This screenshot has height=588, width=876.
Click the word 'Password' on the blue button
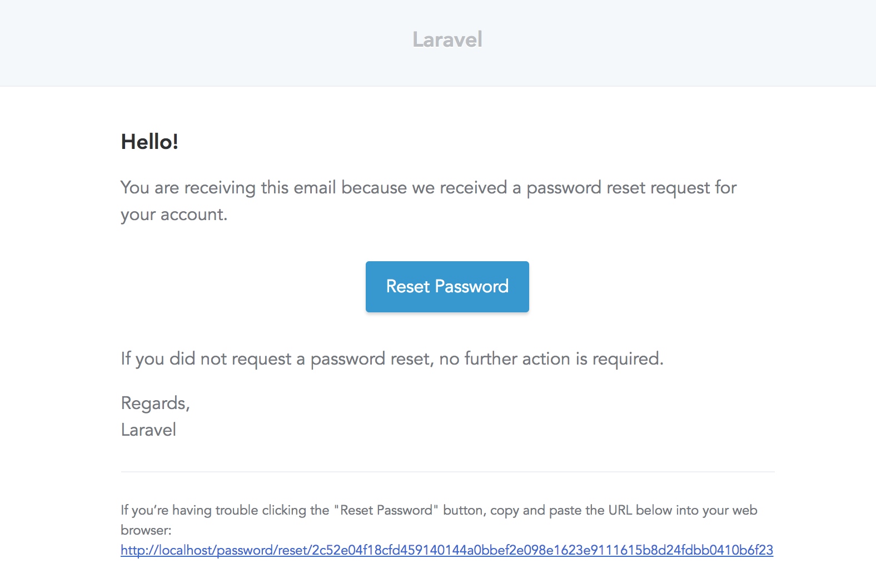(471, 287)
